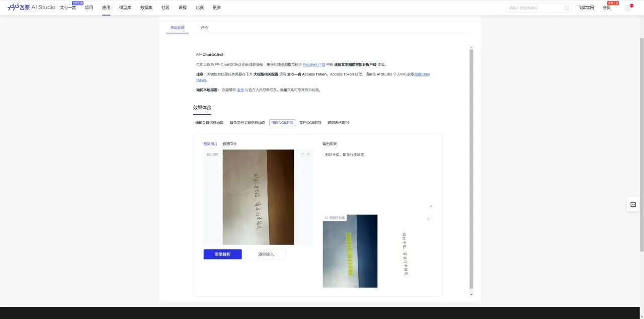Open the 会员 membership link
The width and height of the screenshot is (644, 319).
tap(607, 8)
